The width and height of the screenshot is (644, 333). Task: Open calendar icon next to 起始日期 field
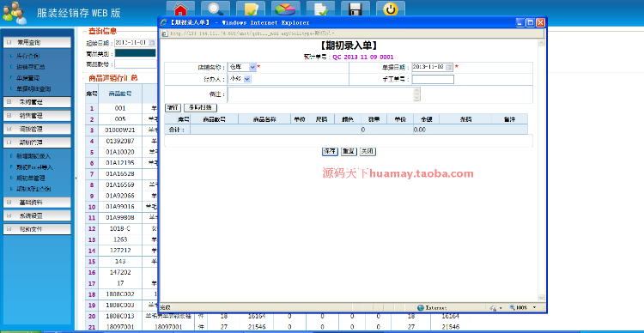(151, 43)
